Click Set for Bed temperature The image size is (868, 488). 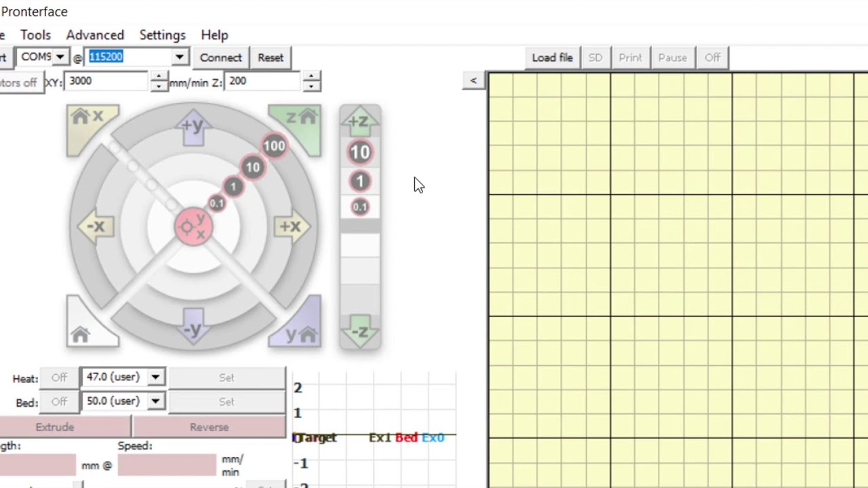click(x=226, y=402)
